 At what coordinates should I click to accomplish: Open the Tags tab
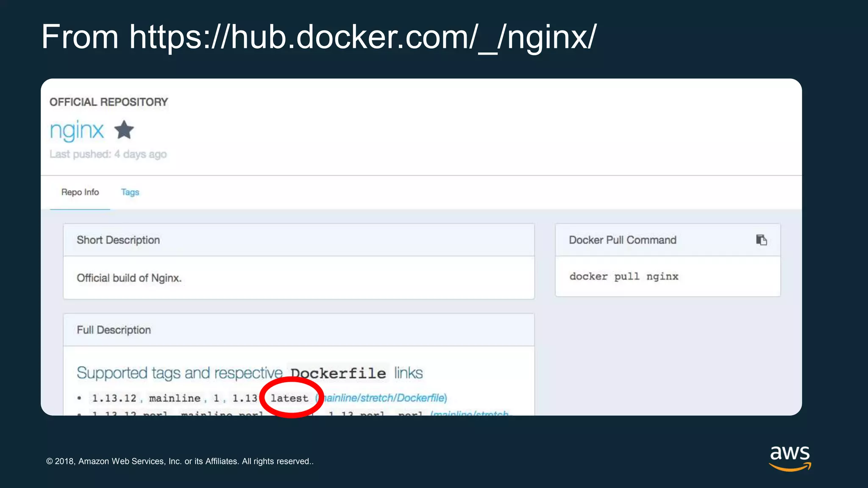[130, 192]
